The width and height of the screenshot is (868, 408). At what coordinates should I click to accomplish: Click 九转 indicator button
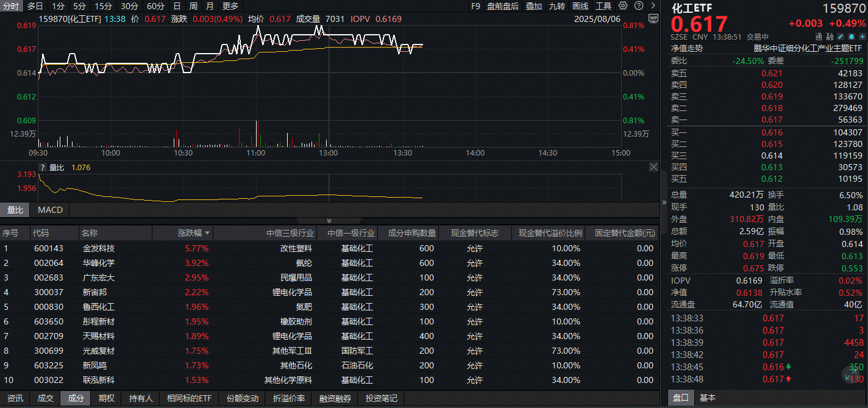point(557,6)
